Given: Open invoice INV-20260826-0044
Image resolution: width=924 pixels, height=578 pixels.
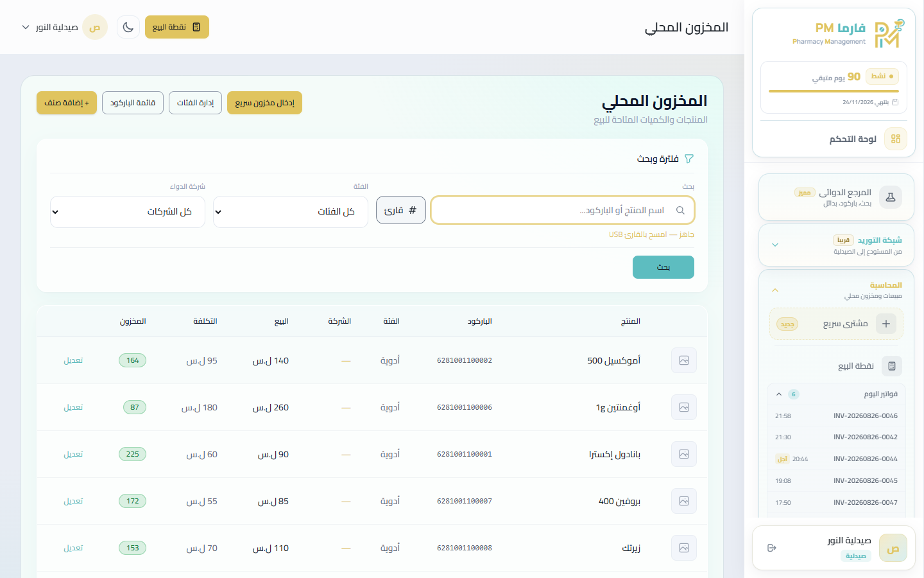Looking at the screenshot, I should click(836, 459).
